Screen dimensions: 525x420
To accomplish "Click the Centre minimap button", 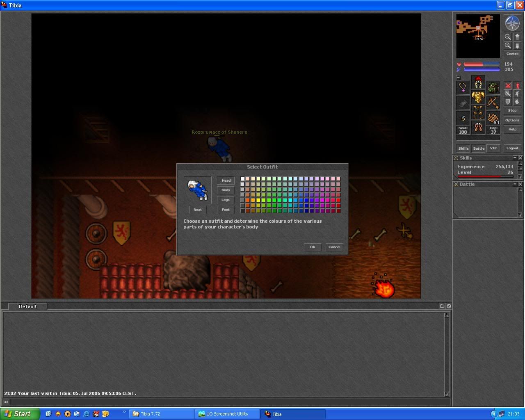I will click(512, 54).
